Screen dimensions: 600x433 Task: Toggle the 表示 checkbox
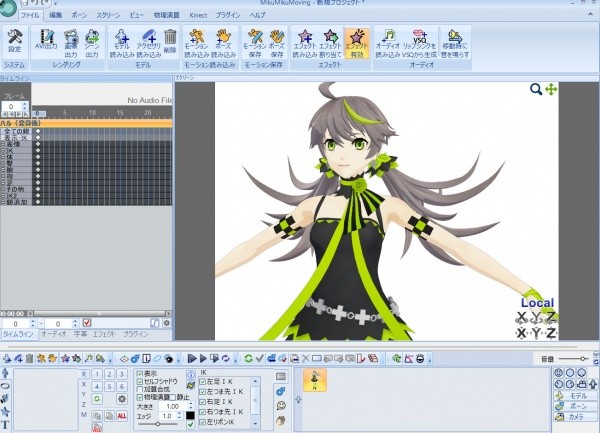click(140, 374)
